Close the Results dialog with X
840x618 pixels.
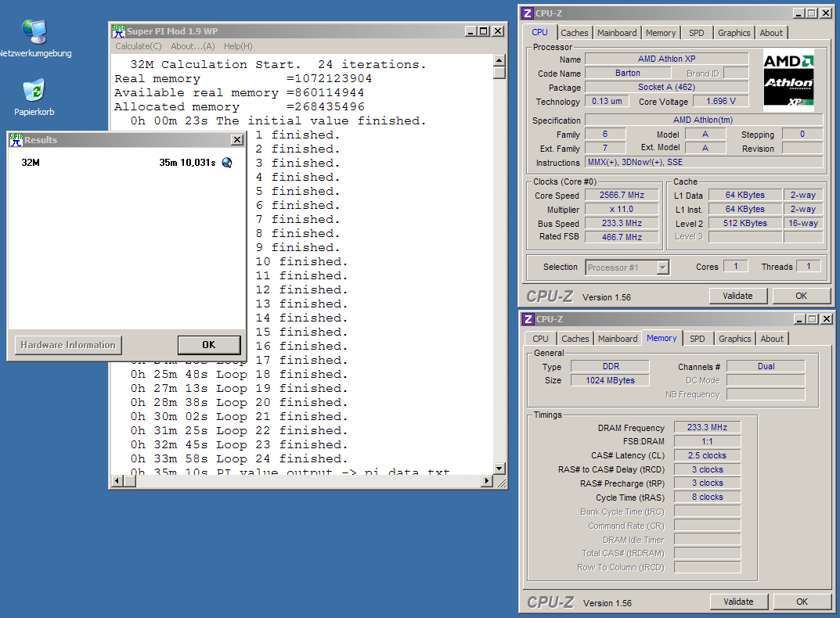pyautogui.click(x=236, y=140)
